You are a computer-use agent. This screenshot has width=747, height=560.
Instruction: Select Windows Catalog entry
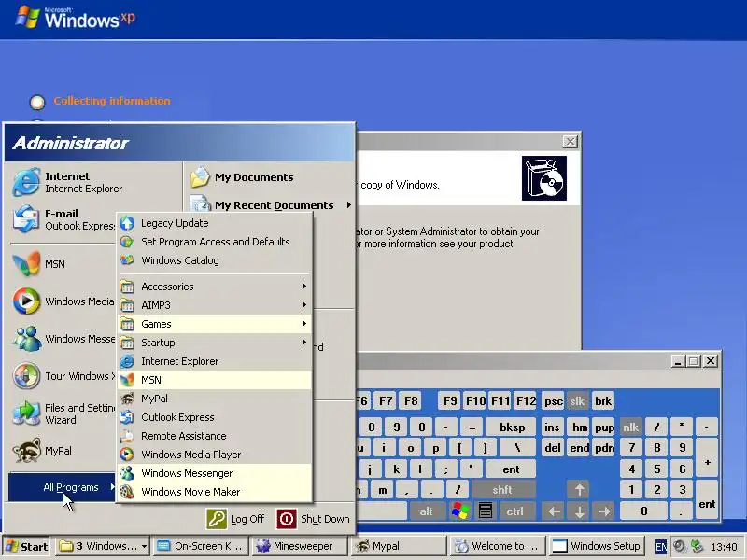tap(215, 260)
